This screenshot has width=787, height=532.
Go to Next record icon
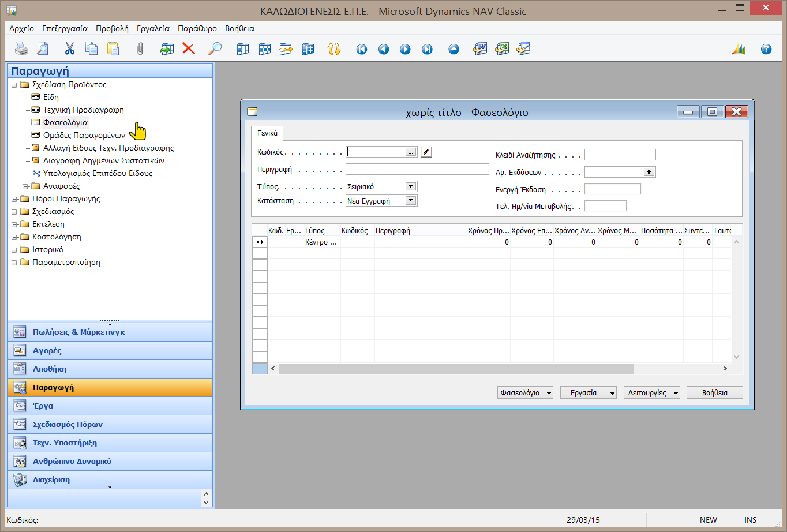[405, 49]
